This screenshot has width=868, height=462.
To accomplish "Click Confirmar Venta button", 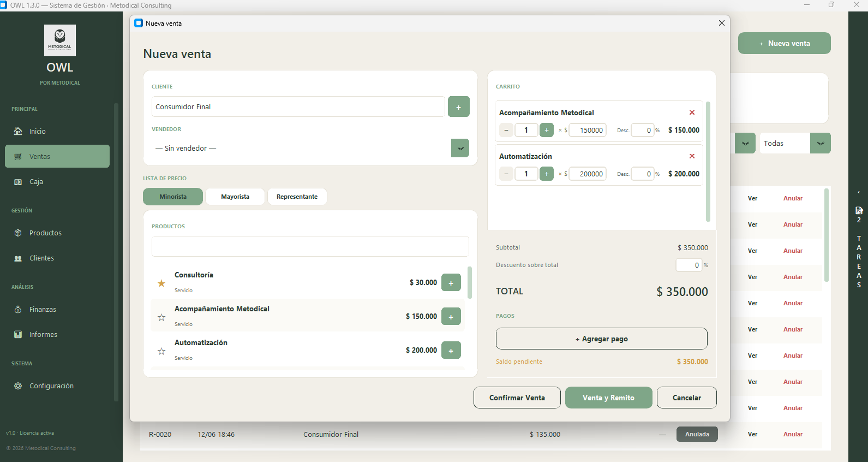I will pos(517,398).
